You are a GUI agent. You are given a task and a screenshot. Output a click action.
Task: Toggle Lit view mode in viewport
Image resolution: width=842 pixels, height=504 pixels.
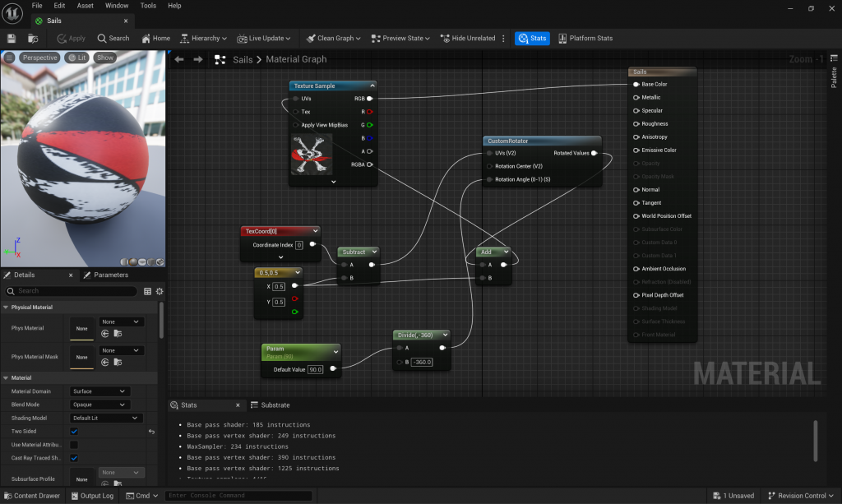point(76,58)
